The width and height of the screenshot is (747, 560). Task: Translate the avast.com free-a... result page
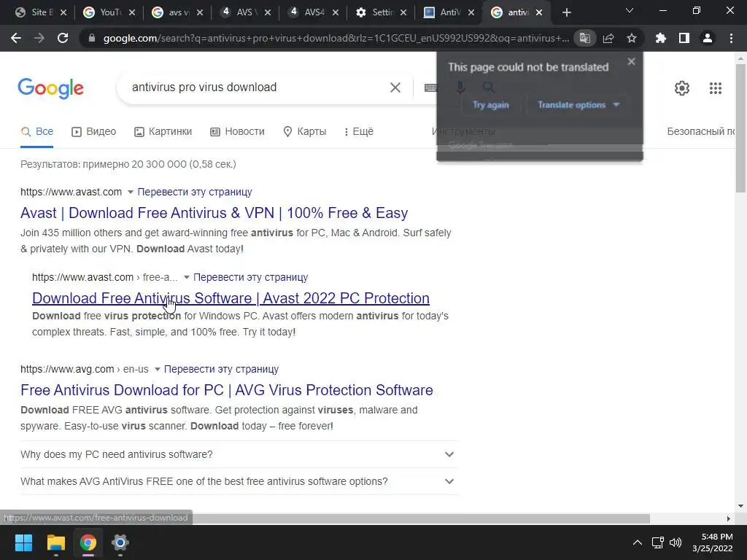tap(251, 277)
